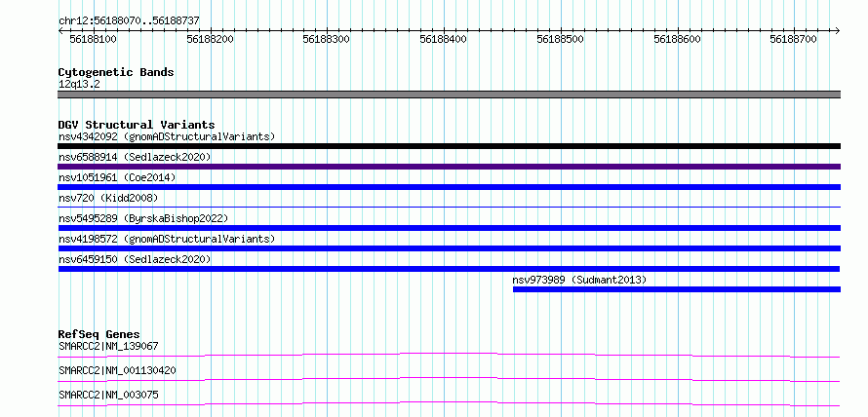Click the blue nsv5495289 variant bar
Screen dimensions: 868x417
point(449,228)
